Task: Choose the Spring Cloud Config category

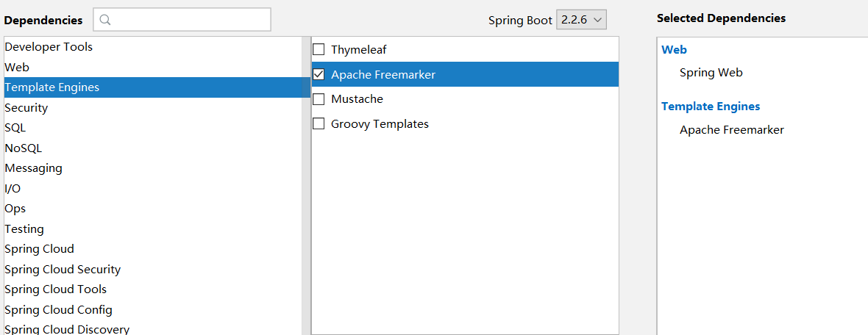Action: pyautogui.click(x=58, y=310)
